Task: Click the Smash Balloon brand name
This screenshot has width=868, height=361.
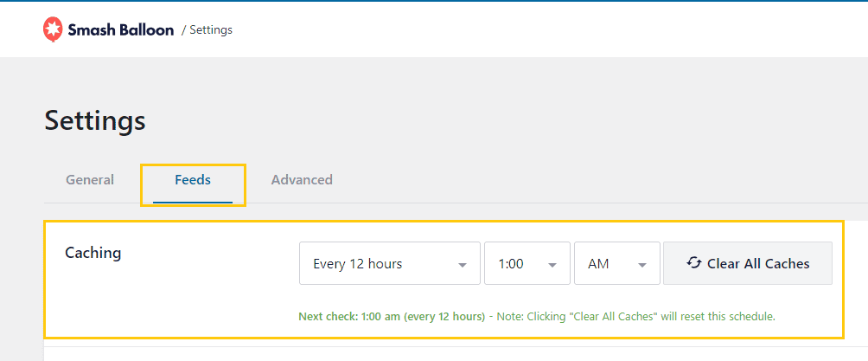Action: click(x=121, y=29)
